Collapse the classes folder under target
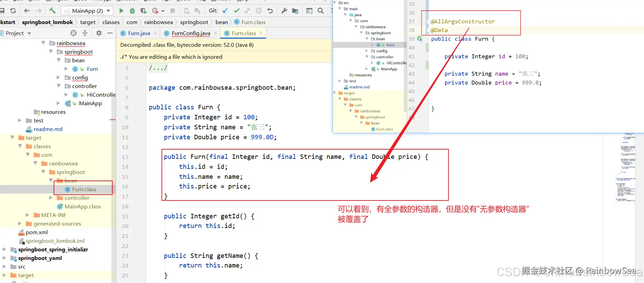Screen dimensions: 644x283 [x=20, y=146]
